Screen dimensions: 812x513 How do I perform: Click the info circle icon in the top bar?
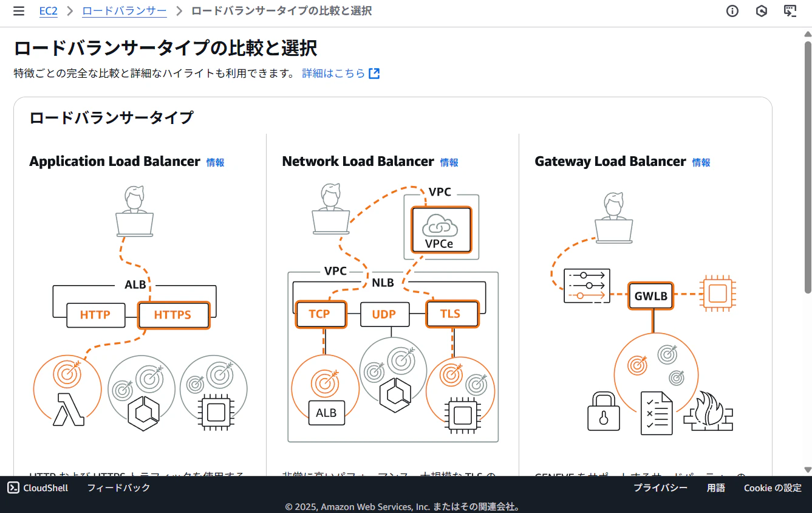pyautogui.click(x=732, y=11)
